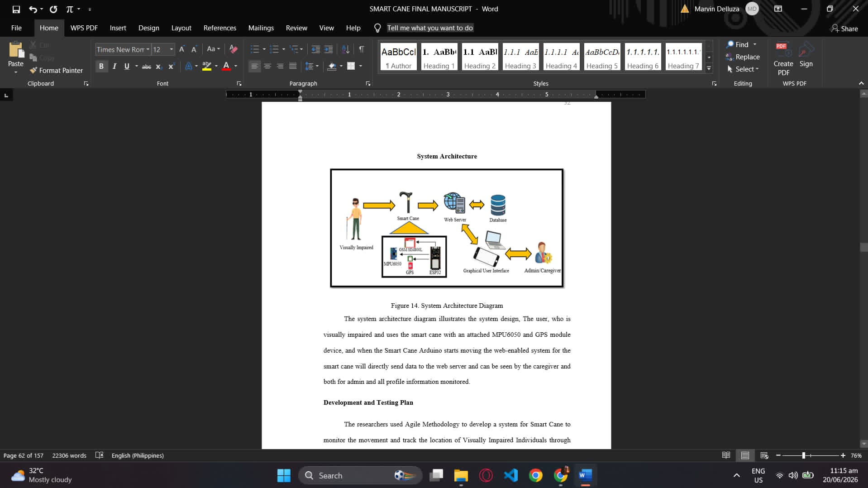Switch to the Review tab
Screen dimensions: 868x488
point(296,28)
